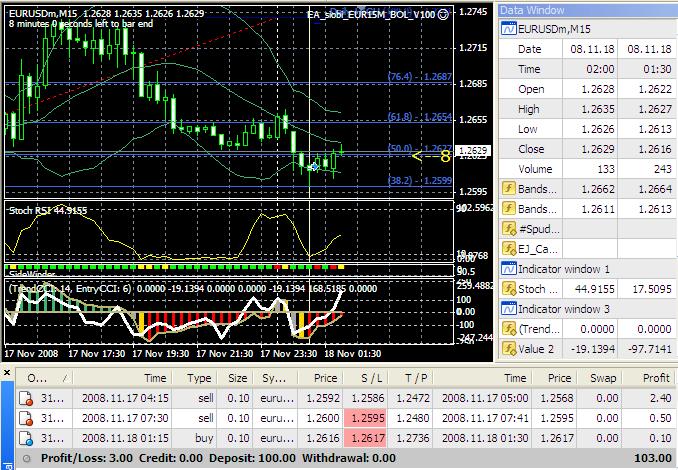This screenshot has width=678, height=470.
Task: Click the Bands indicator icon with value 1.2611
Action: pos(508,208)
